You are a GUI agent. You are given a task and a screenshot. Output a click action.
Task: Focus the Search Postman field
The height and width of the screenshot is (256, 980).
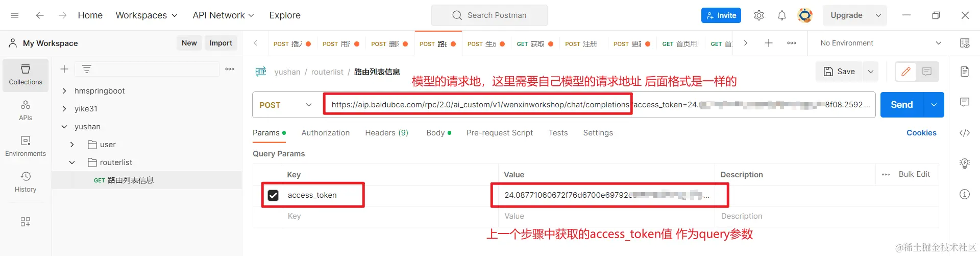(489, 15)
